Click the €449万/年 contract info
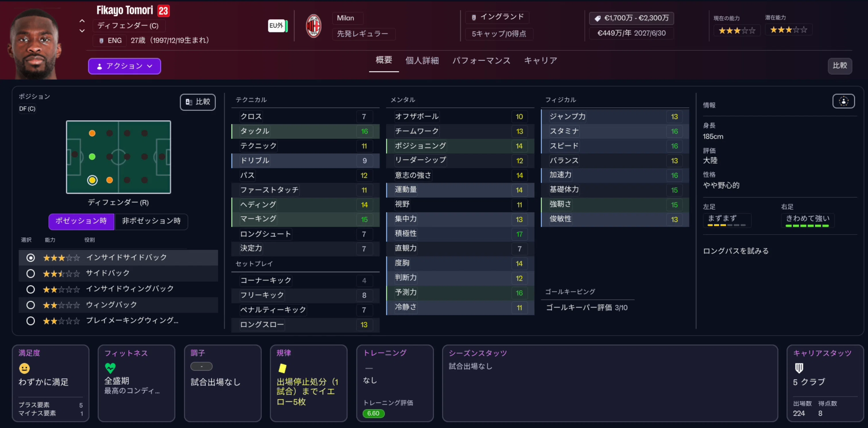The width and height of the screenshot is (868, 428). pos(631,33)
